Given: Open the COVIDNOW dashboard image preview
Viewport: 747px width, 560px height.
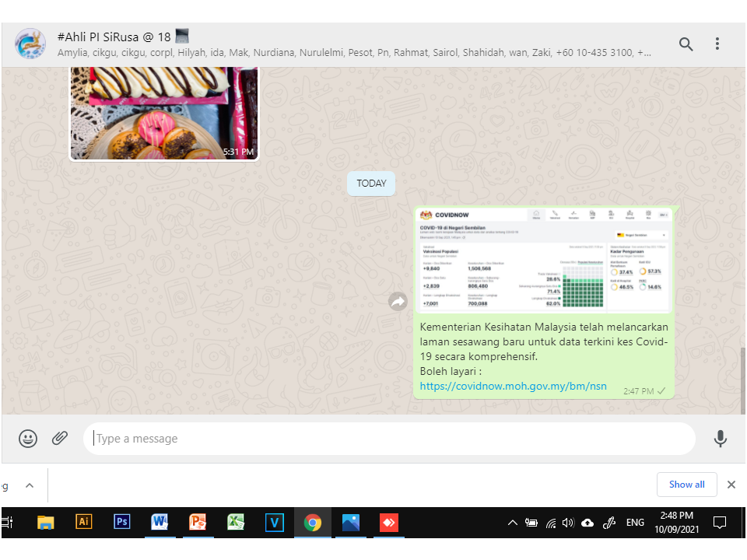Looking at the screenshot, I should (544, 261).
